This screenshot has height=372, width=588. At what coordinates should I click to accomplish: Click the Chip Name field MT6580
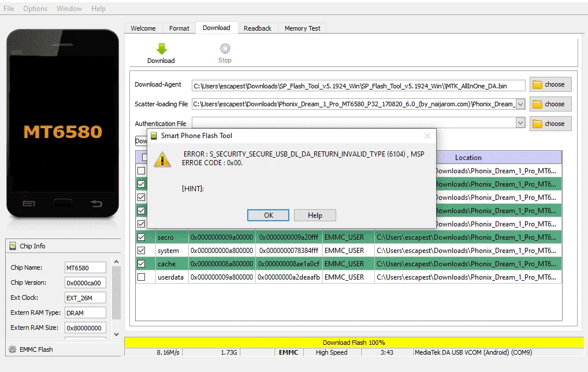coord(85,268)
